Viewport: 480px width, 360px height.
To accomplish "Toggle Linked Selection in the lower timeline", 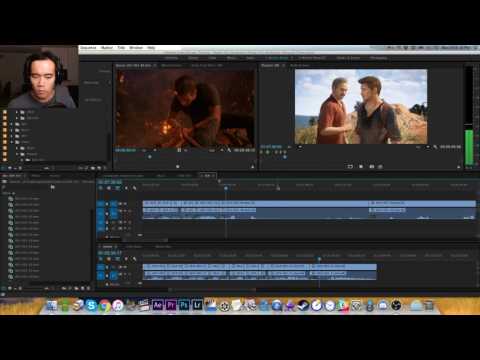I will [117, 259].
